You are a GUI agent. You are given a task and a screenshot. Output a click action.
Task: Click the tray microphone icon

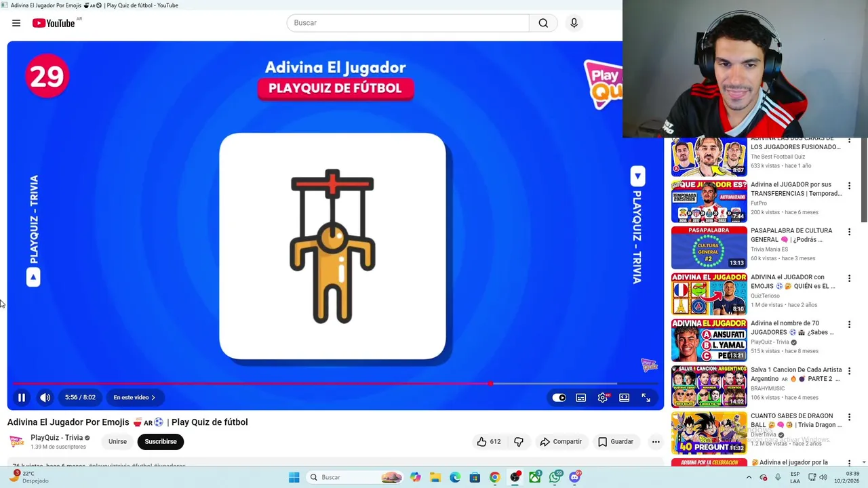point(778,478)
